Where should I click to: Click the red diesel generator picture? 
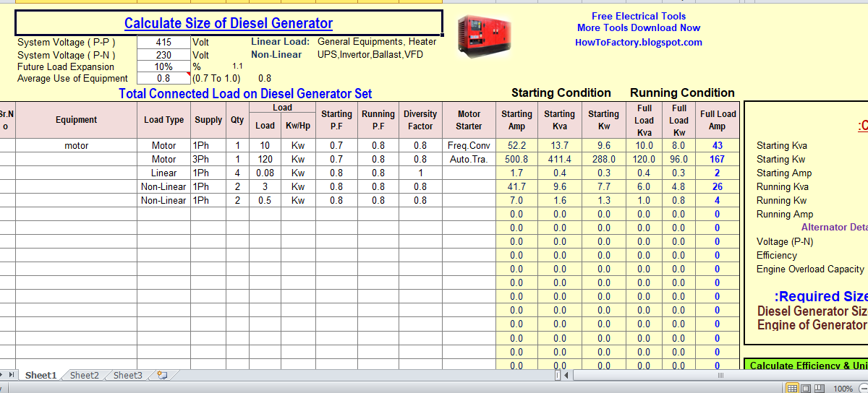(484, 37)
